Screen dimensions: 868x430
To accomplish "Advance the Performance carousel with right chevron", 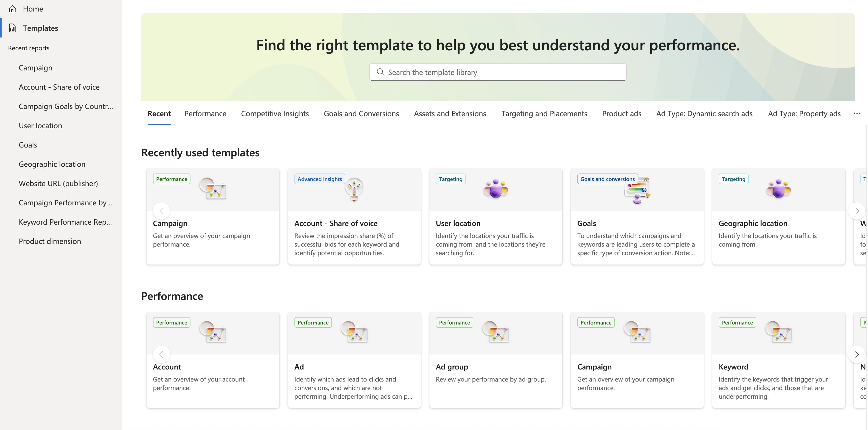I will 857,354.
